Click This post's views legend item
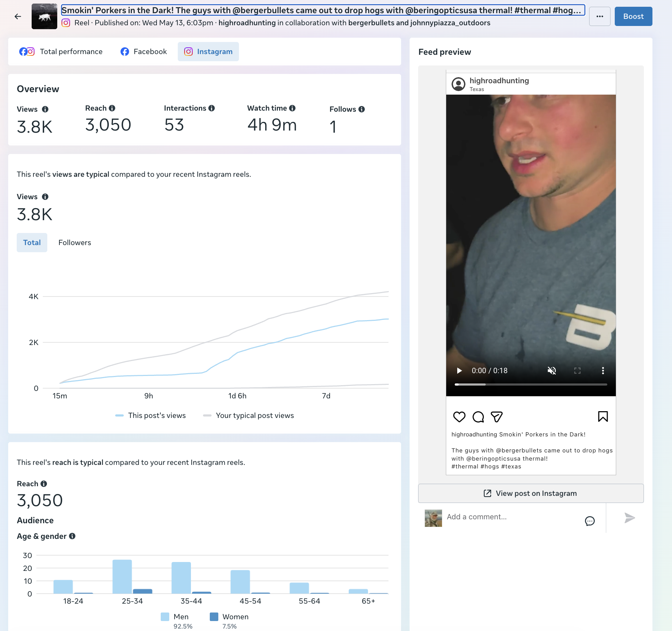The width and height of the screenshot is (672, 631). click(150, 415)
